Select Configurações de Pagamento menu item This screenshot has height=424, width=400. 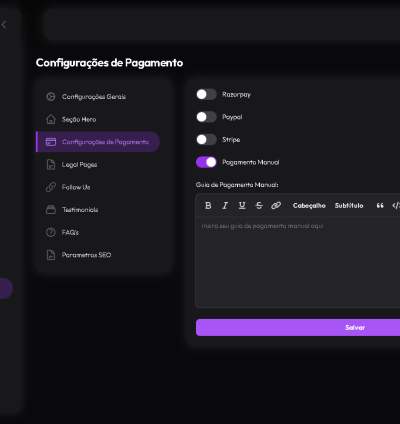point(98,142)
